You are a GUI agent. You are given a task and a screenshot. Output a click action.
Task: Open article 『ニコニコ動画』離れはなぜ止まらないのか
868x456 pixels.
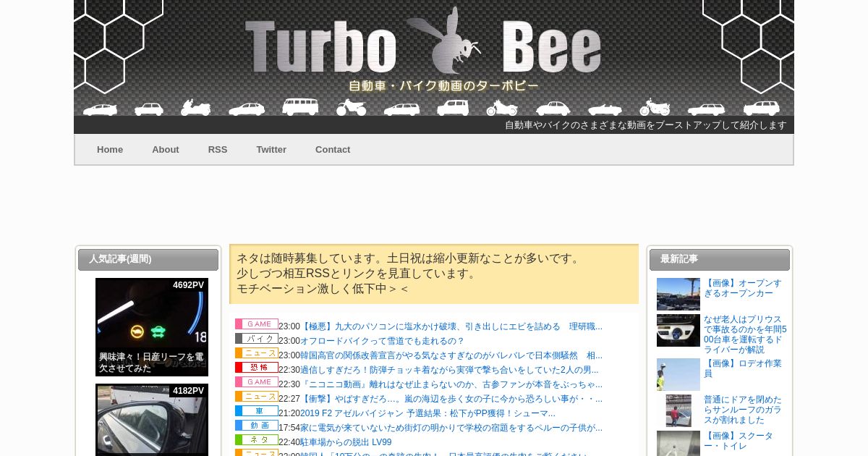click(451, 384)
